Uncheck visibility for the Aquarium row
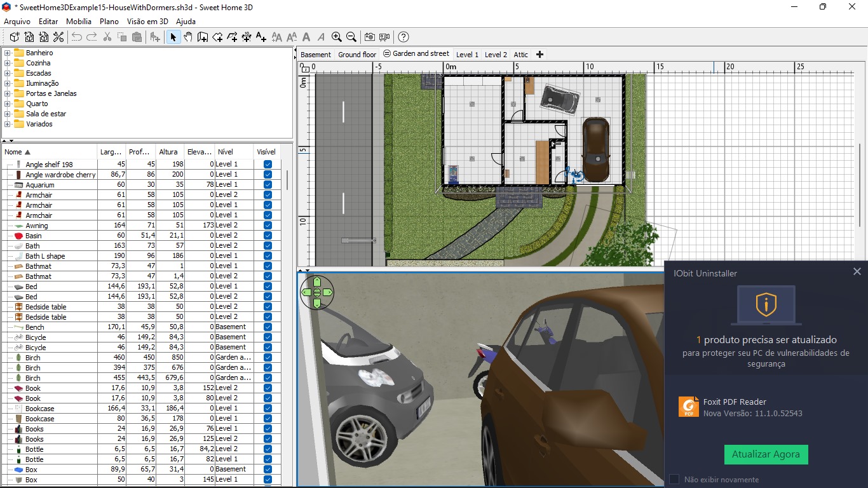868x488 pixels. (268, 185)
